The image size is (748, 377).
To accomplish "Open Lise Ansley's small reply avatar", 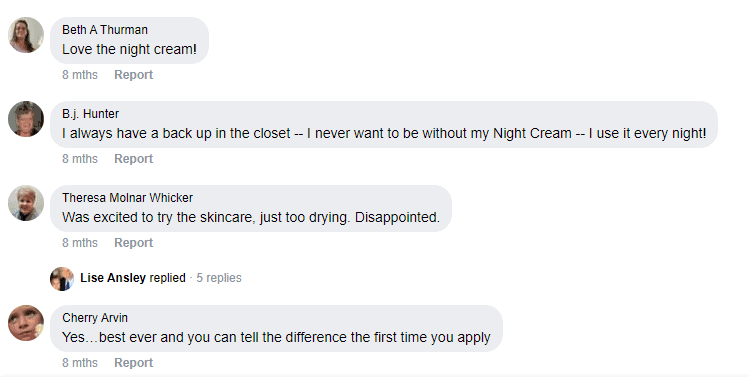I will [62, 279].
